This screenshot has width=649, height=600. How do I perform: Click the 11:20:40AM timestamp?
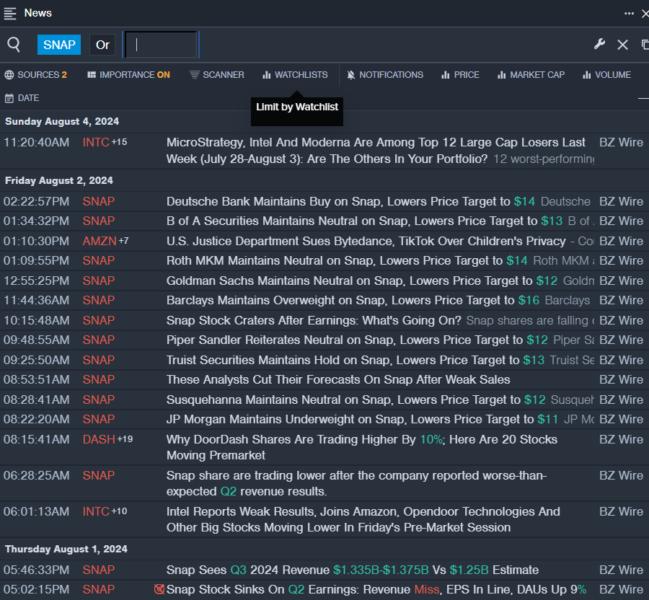pyautogui.click(x=36, y=142)
